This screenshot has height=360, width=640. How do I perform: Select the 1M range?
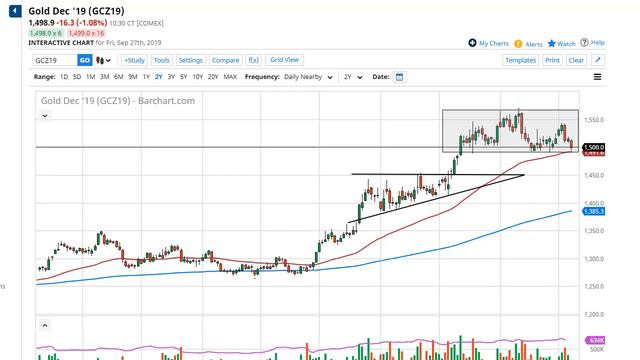click(91, 77)
